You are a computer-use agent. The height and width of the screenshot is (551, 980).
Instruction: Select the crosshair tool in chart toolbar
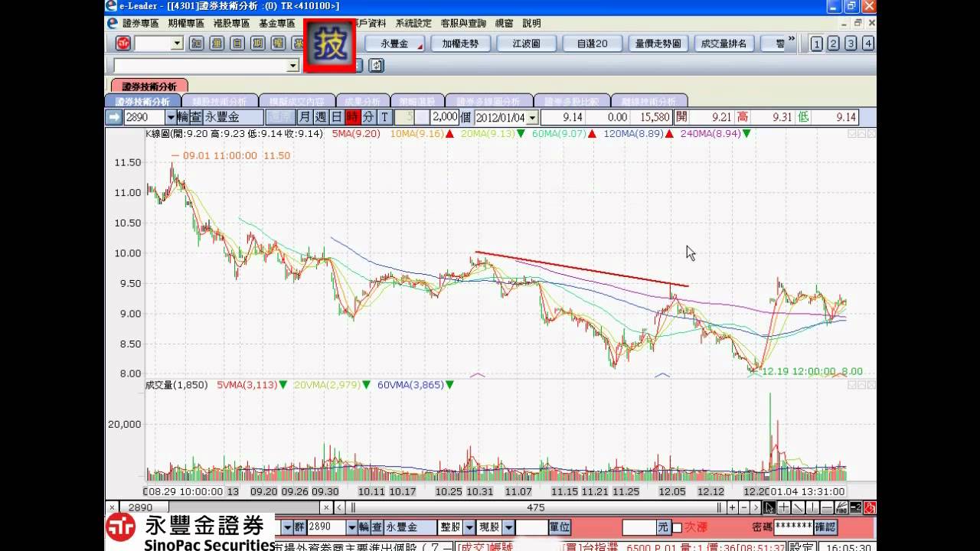point(784,507)
